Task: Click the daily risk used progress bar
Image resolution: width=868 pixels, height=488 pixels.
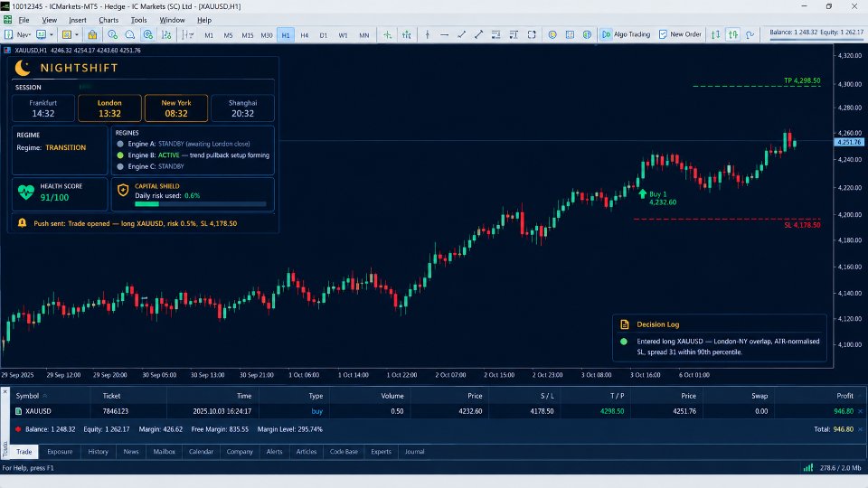Action: click(201, 204)
